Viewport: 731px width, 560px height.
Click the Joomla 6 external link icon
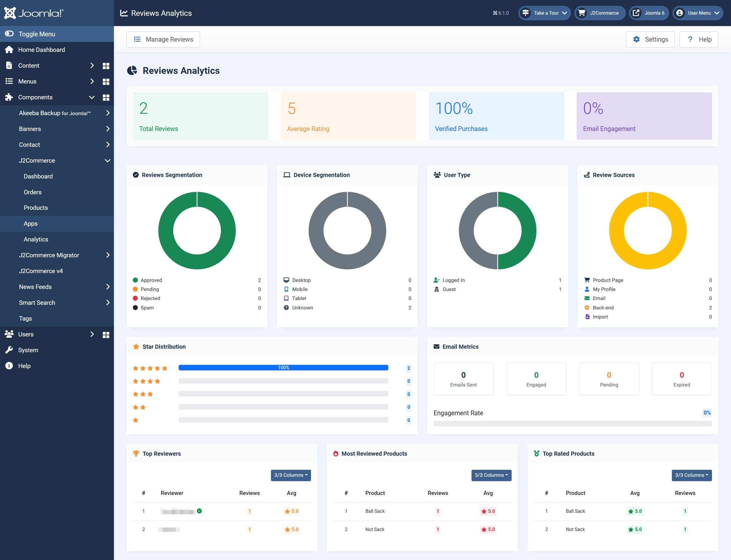(x=636, y=13)
